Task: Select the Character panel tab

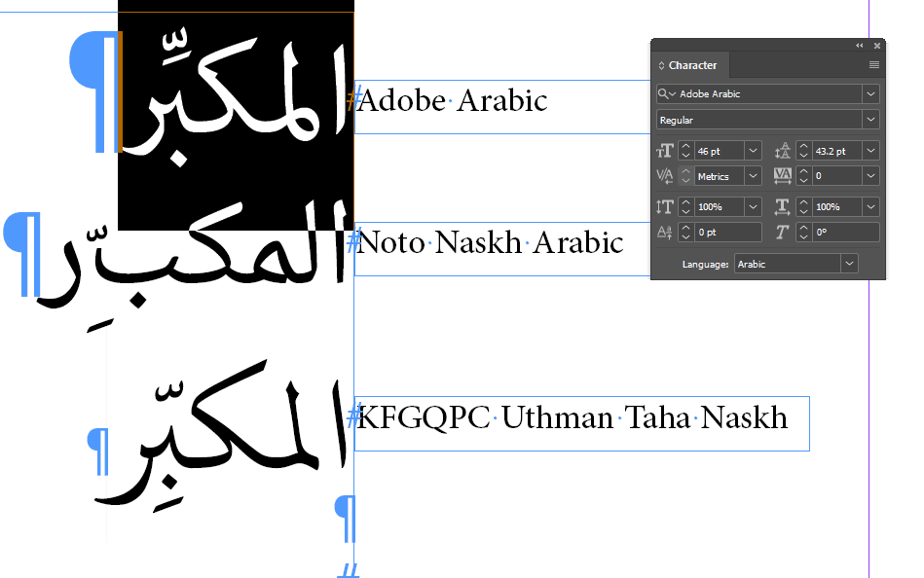Action: (x=692, y=65)
